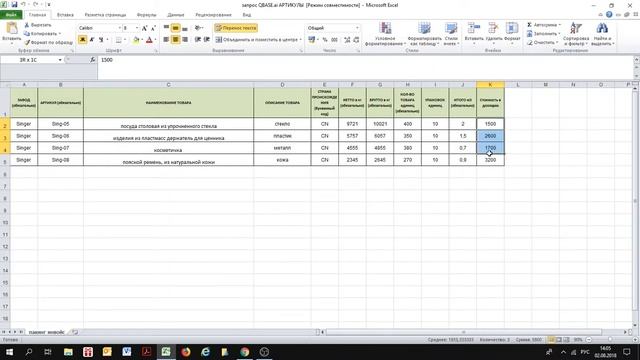
Task: Open Cell Styles (Стили ячеек)
Action: [451, 33]
